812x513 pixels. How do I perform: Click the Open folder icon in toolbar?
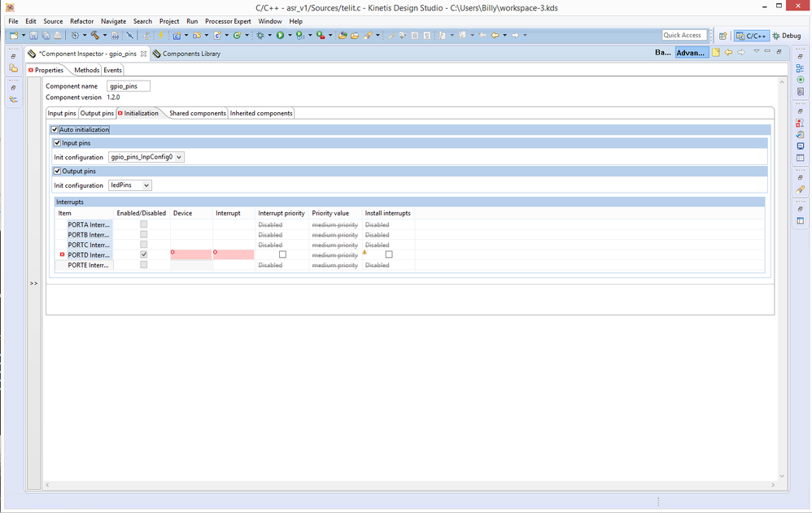point(355,35)
